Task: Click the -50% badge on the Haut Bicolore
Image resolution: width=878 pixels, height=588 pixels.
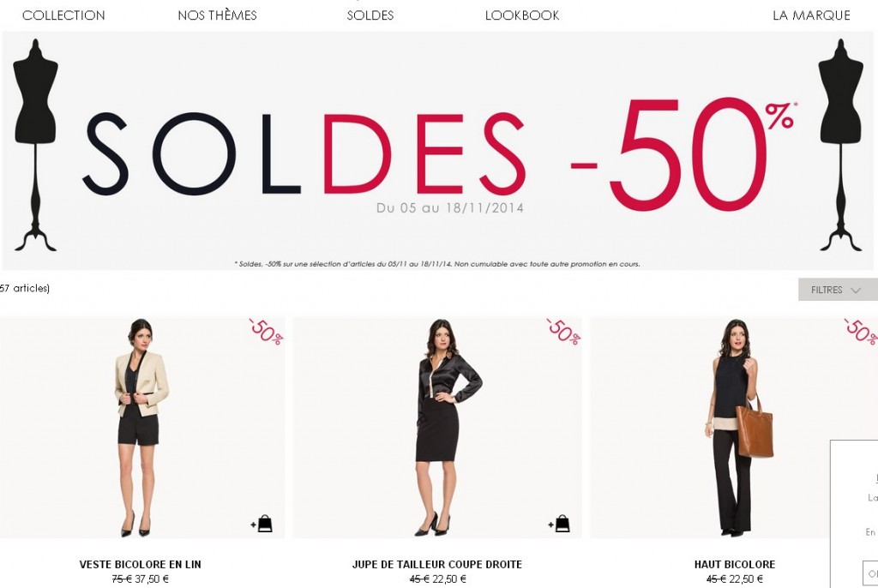Action: click(861, 331)
